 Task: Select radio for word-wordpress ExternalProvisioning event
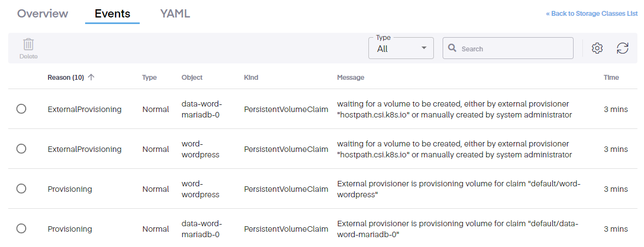click(21, 149)
